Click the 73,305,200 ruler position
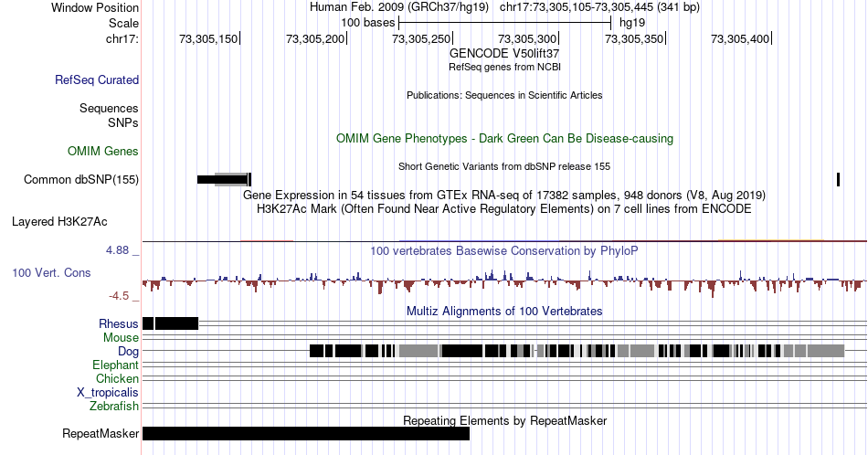Screen dimensions: 868x455 point(315,38)
